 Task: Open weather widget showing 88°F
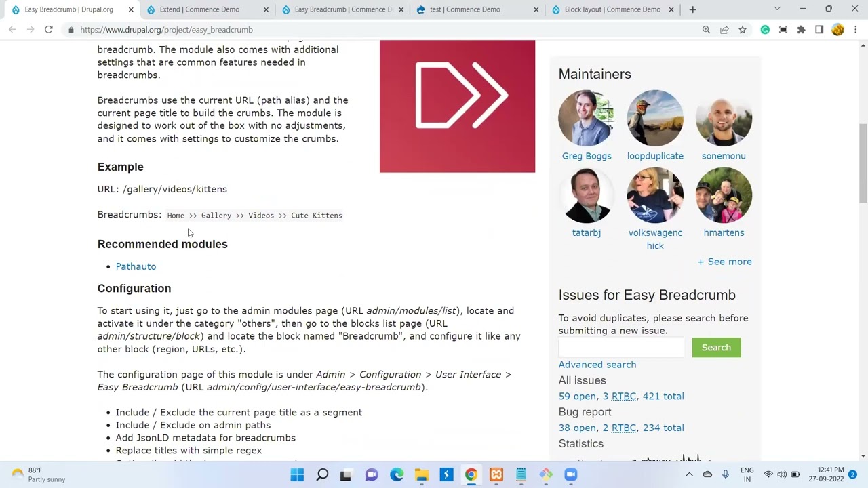coord(39,474)
